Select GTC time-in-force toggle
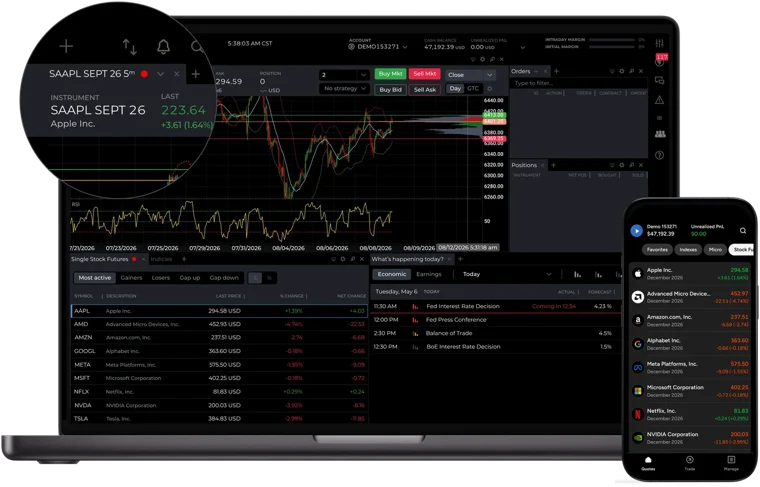 [x=473, y=89]
